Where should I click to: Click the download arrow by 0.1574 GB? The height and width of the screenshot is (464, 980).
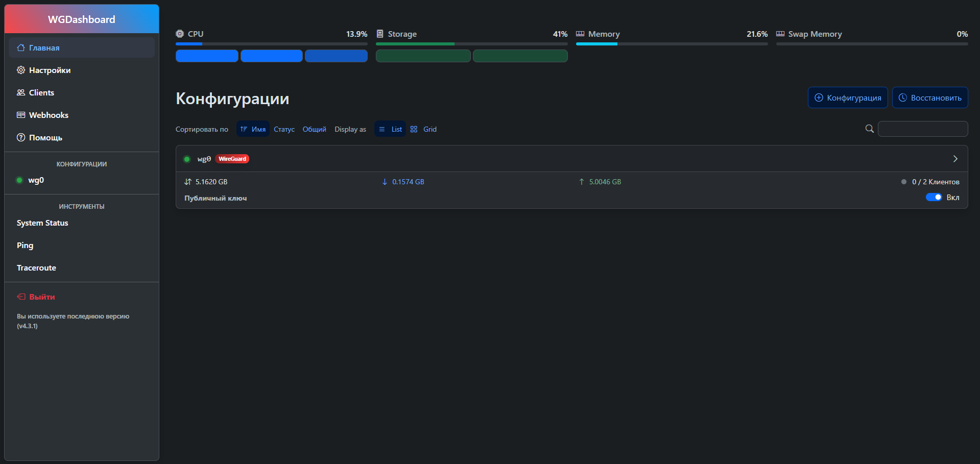(x=385, y=182)
